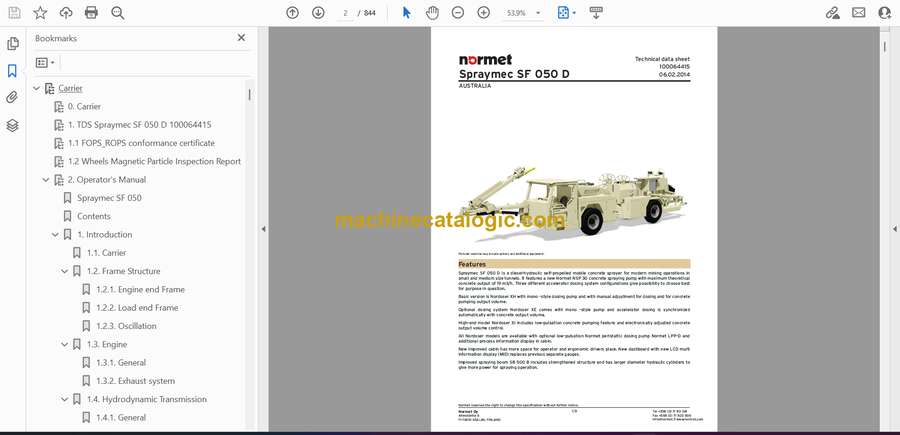Click the Spraymec SF 050 D page title
This screenshot has width=900, height=435.
tap(514, 74)
